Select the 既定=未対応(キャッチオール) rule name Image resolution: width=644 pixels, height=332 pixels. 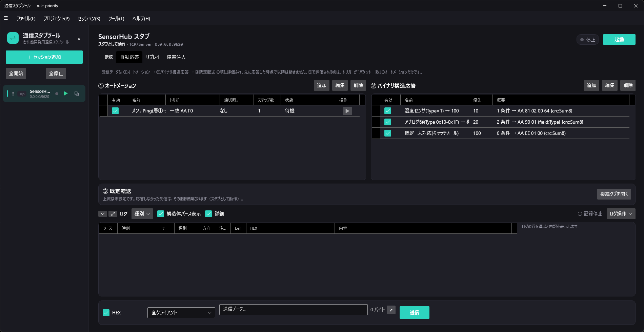click(431, 133)
